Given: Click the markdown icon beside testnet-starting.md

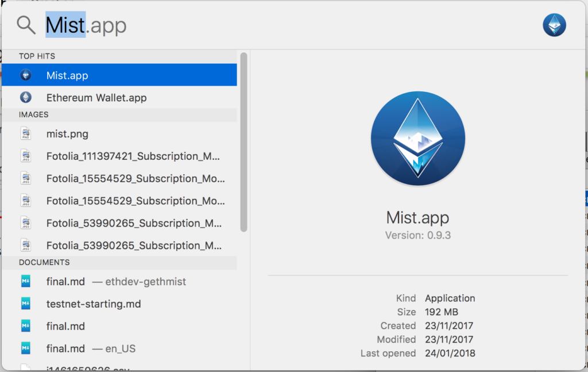Looking at the screenshot, I should (26, 304).
